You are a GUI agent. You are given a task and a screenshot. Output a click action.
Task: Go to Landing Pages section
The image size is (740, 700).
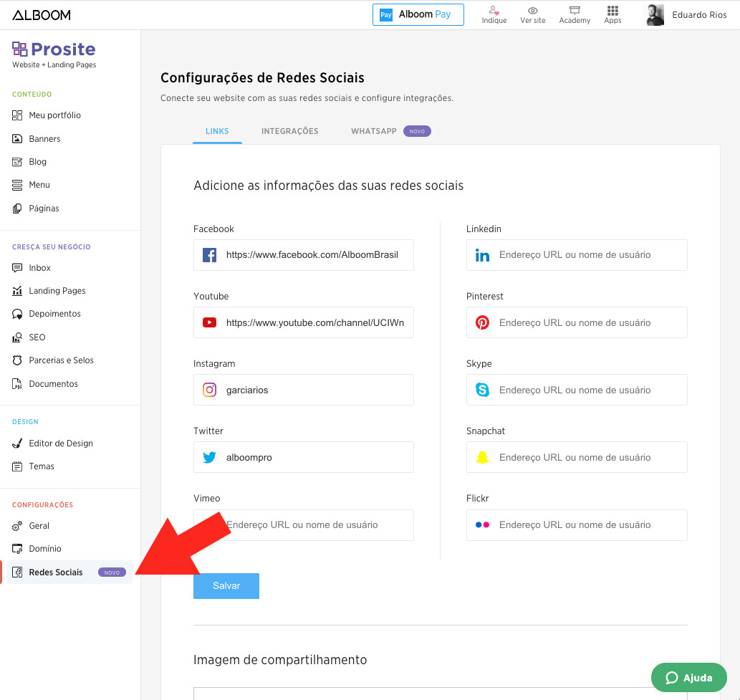point(57,291)
